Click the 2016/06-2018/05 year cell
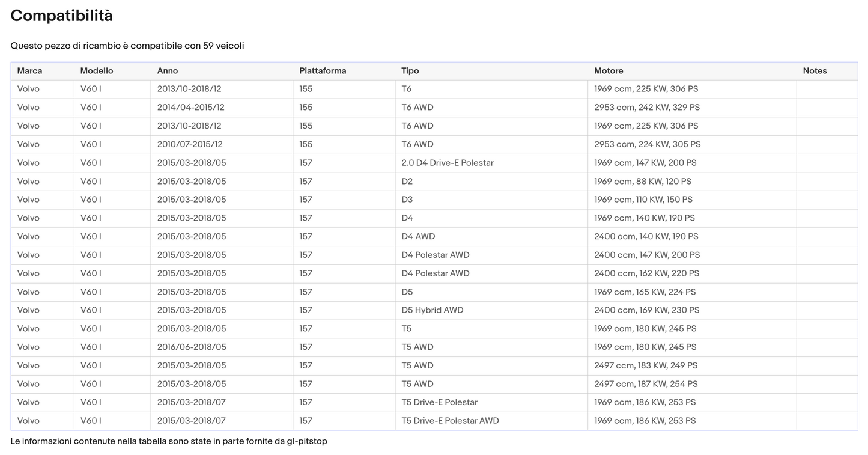 192,347
